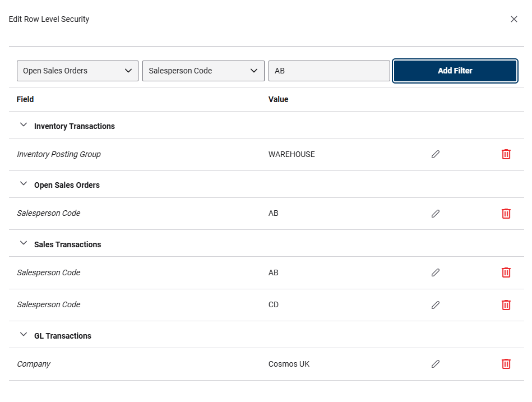
Task: Edit the Salesperson Code under Open Sales Orders
Action: (436, 213)
